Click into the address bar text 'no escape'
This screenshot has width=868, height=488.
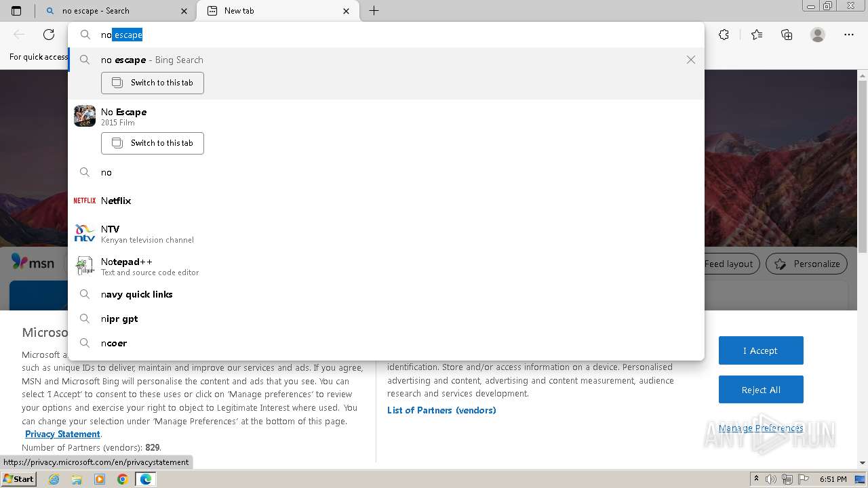[x=122, y=35]
